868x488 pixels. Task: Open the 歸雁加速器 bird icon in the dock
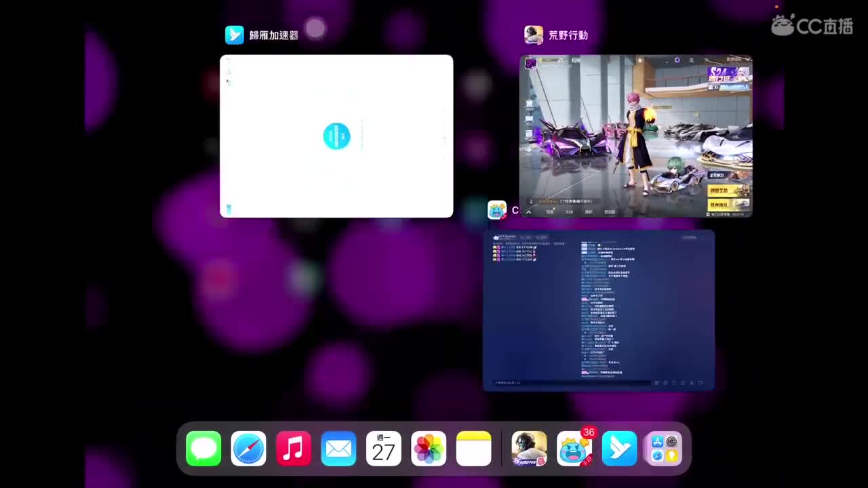tap(619, 449)
